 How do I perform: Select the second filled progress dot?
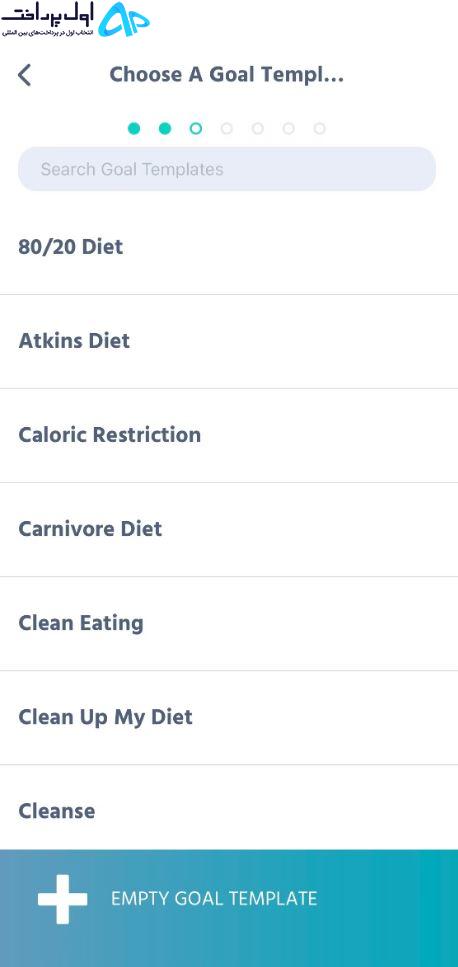click(x=165, y=128)
